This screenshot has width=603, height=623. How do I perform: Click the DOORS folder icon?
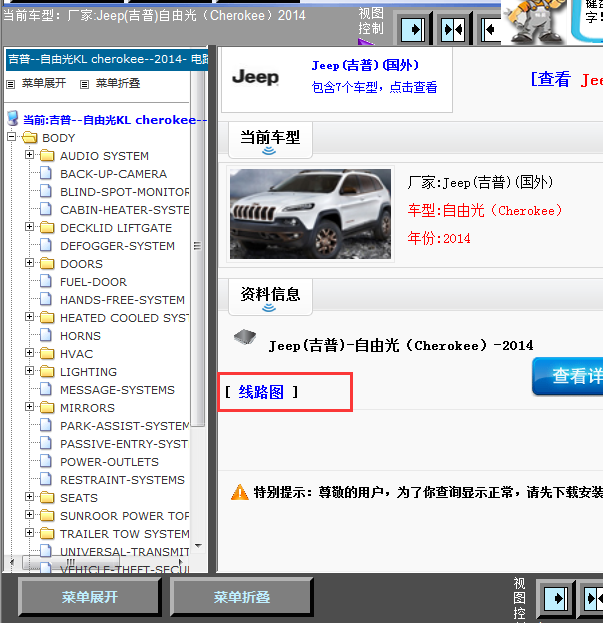47,263
